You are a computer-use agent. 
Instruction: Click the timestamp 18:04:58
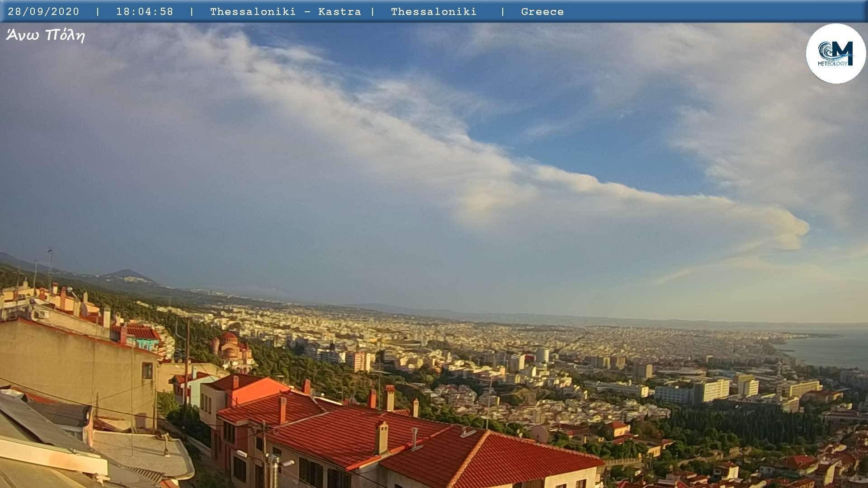point(145,12)
